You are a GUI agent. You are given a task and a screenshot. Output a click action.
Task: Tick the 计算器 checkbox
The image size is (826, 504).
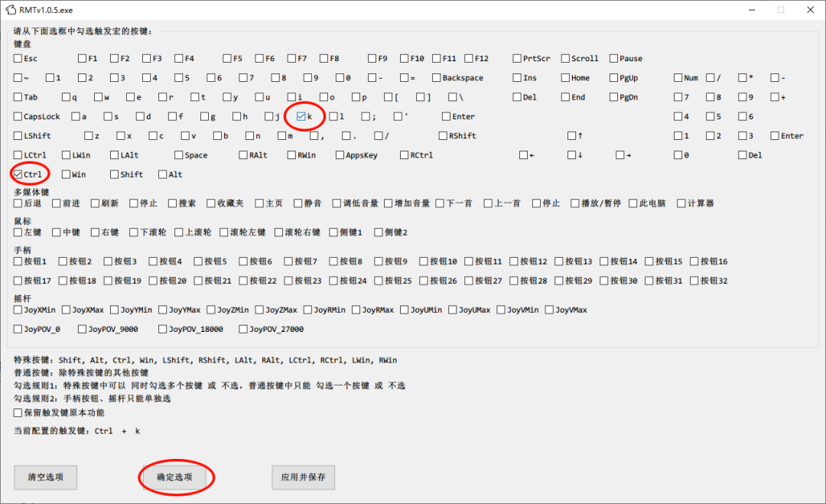click(x=681, y=203)
